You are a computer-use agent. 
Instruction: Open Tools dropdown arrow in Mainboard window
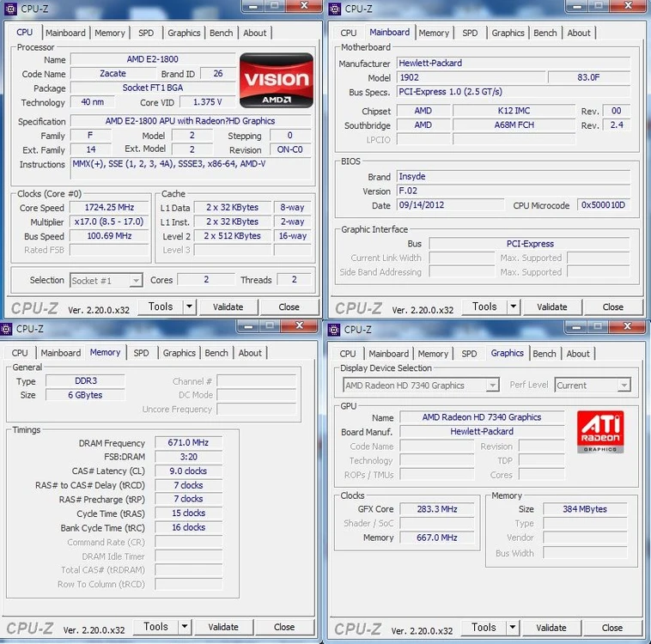tap(514, 307)
